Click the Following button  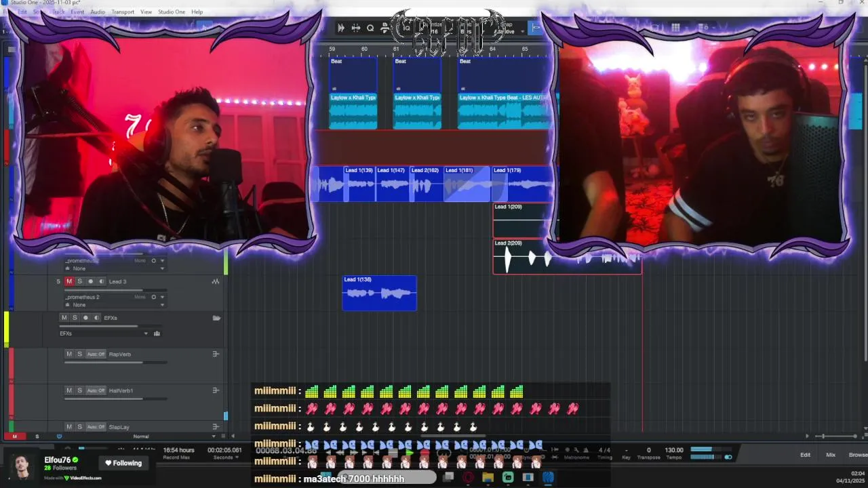[123, 463]
